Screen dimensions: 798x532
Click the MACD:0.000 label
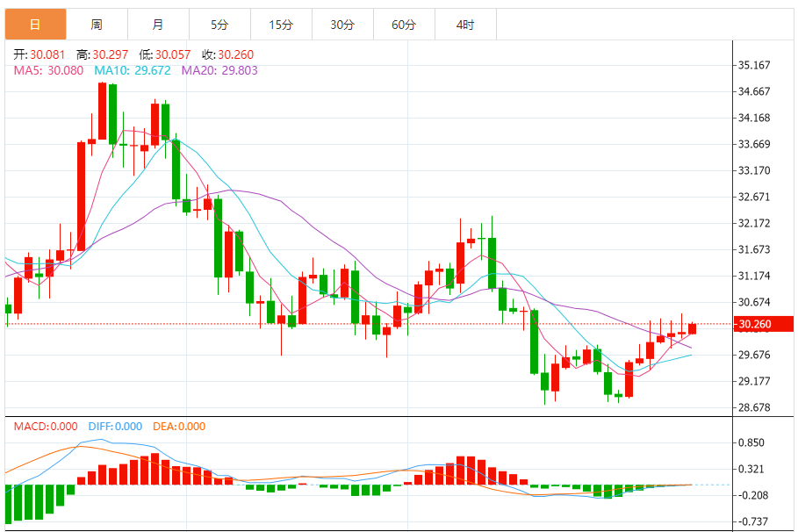(x=46, y=427)
